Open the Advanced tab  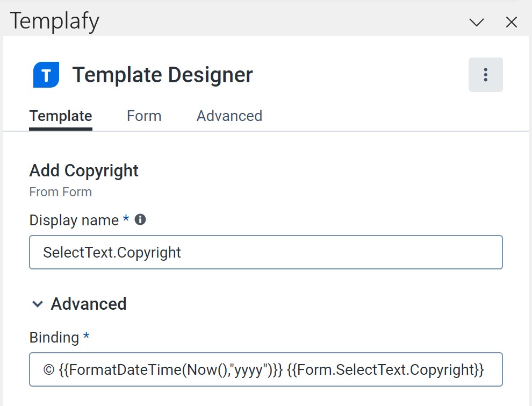tap(229, 116)
